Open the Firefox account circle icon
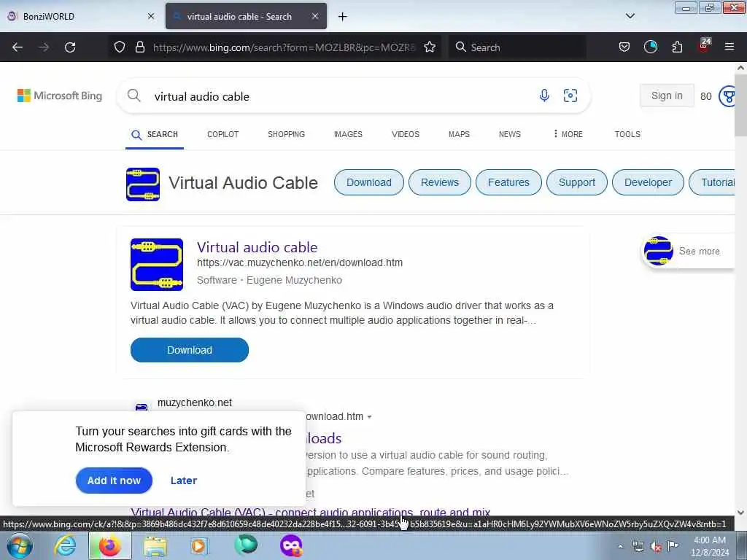The width and height of the screenshot is (747, 560). pyautogui.click(x=650, y=47)
